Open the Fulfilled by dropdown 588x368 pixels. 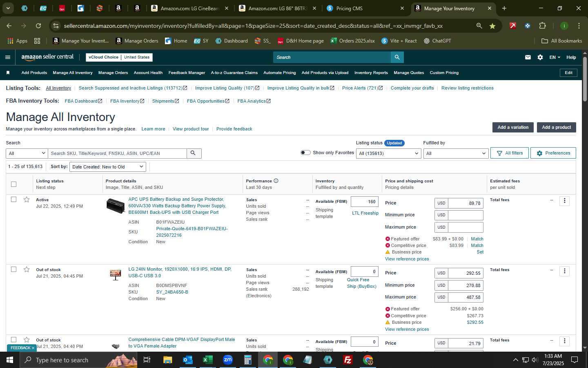pos(456,153)
